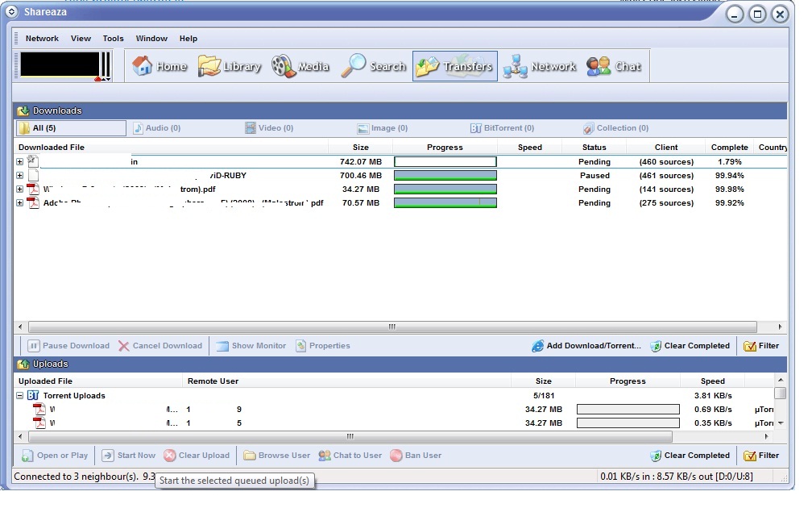812x508 pixels.
Task: Open the Network view
Action: (540, 66)
